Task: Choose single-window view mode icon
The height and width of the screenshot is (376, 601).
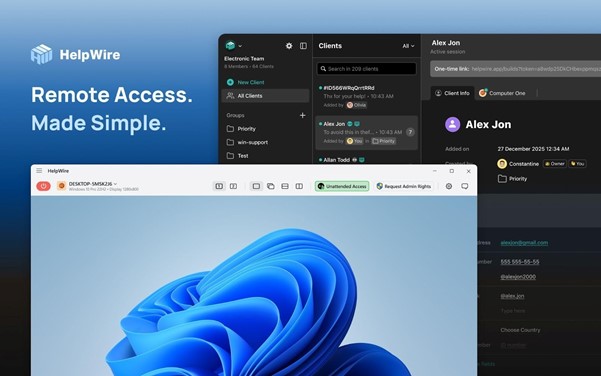Action: 256,186
